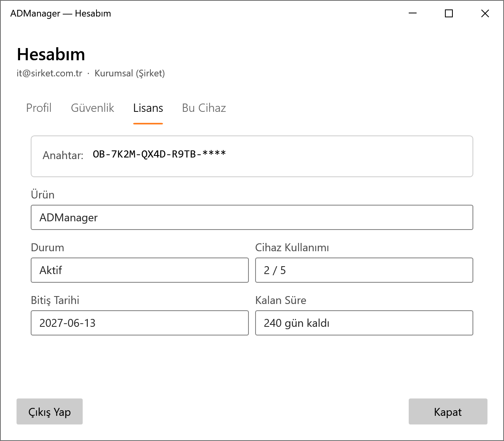Select the Bitiş Tarihi field 2027-06-13
Image resolution: width=504 pixels, height=441 pixels.
click(140, 323)
